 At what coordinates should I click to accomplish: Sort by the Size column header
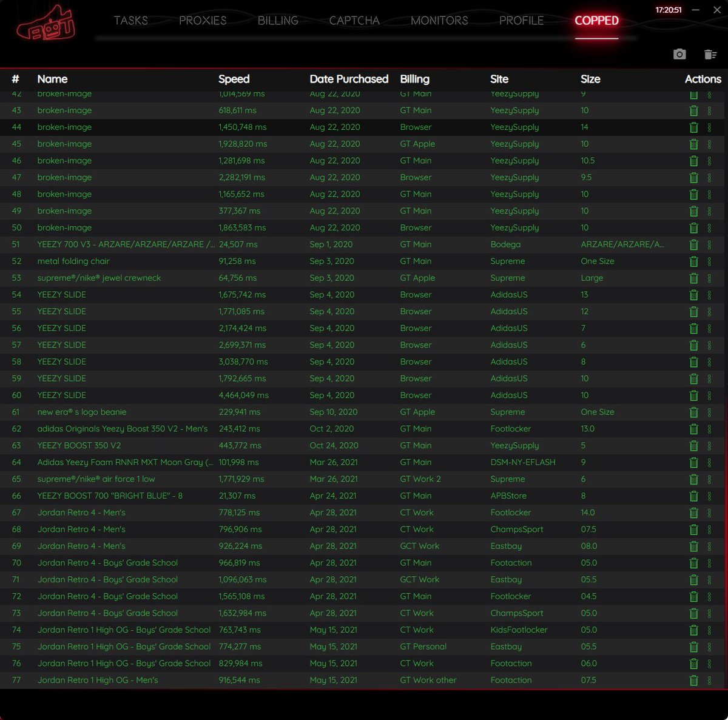(590, 79)
